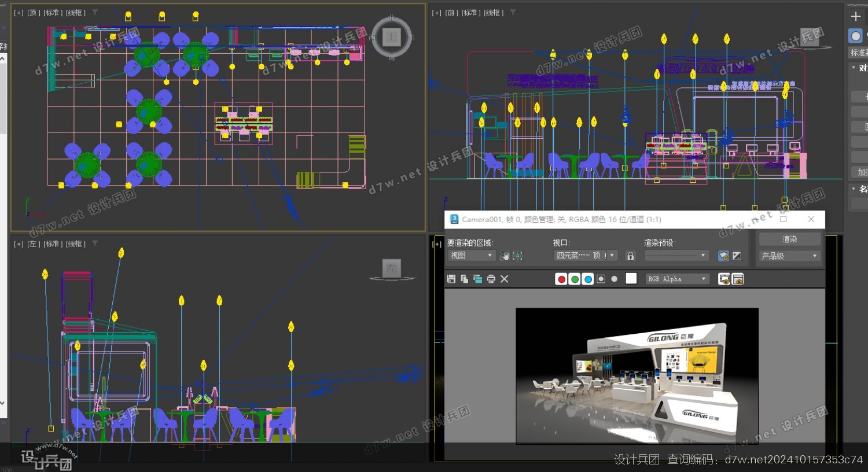Close the Camera001 render window

pyautogui.click(x=811, y=219)
